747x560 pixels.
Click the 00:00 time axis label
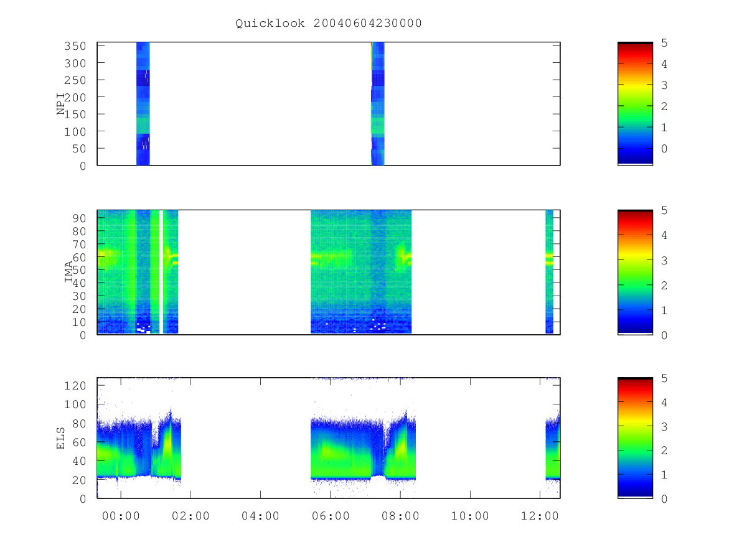point(121,516)
